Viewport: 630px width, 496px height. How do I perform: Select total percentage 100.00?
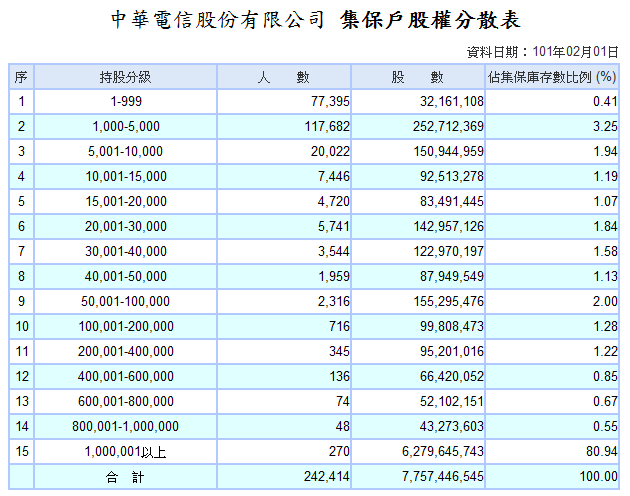coord(599,477)
